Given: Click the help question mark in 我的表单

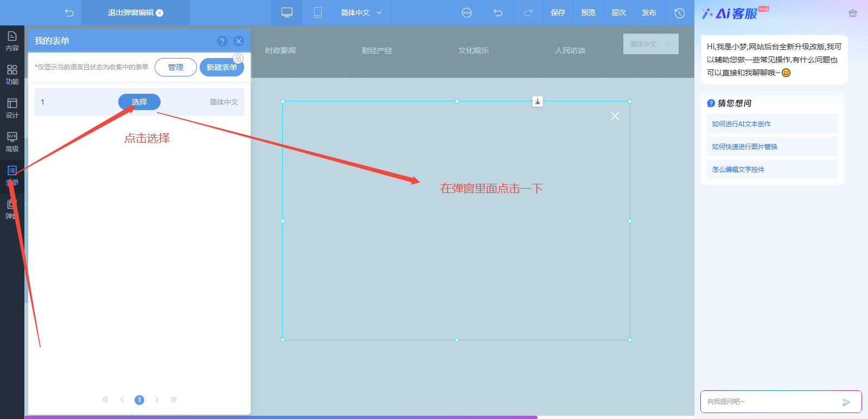Looking at the screenshot, I should 222,41.
